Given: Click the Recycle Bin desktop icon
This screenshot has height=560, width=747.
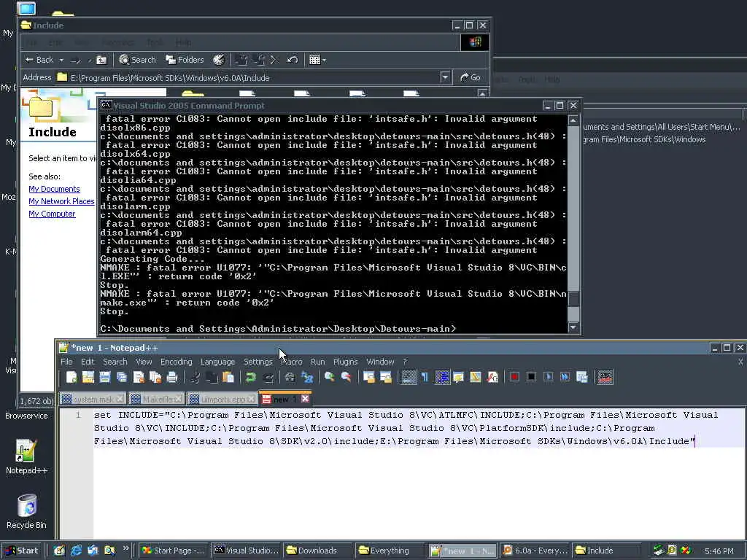Looking at the screenshot, I should (27, 512).
